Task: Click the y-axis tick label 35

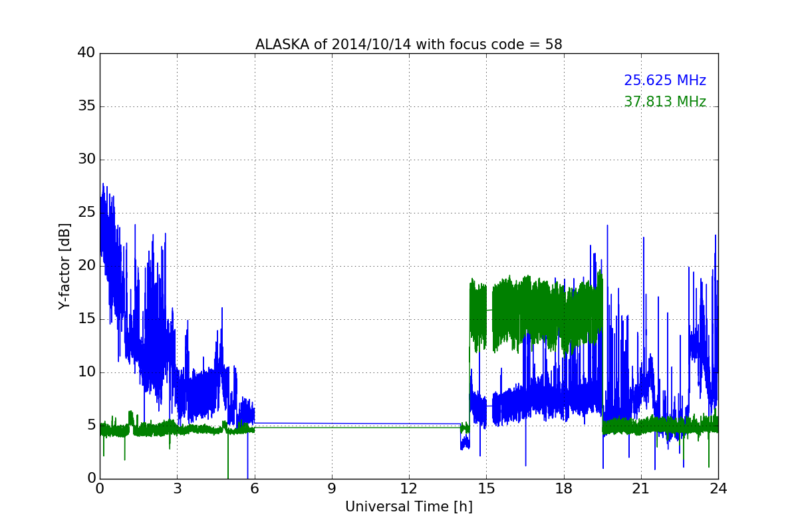Action: coord(86,106)
